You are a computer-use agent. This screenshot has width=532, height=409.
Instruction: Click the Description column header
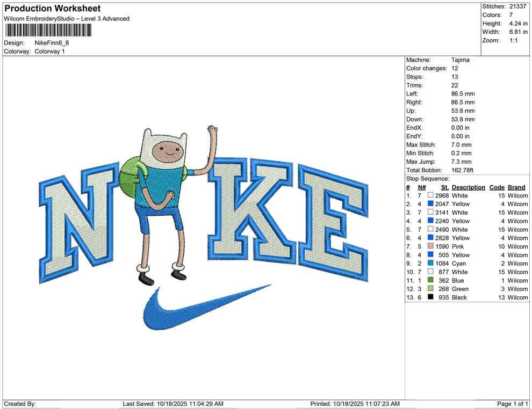tap(468, 187)
